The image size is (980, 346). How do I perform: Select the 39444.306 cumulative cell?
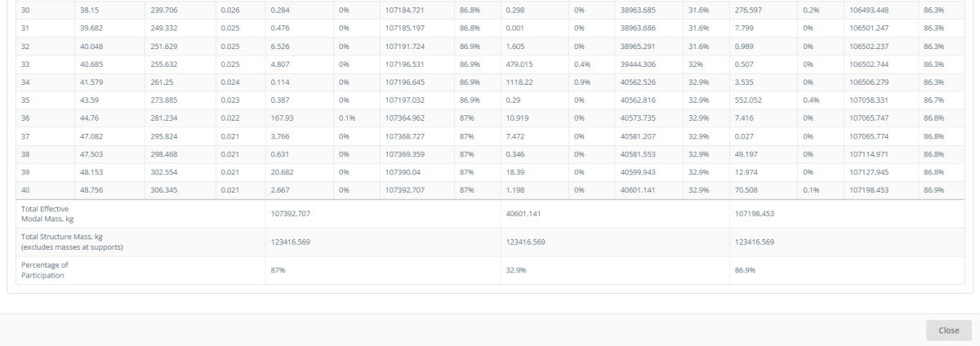(640, 64)
